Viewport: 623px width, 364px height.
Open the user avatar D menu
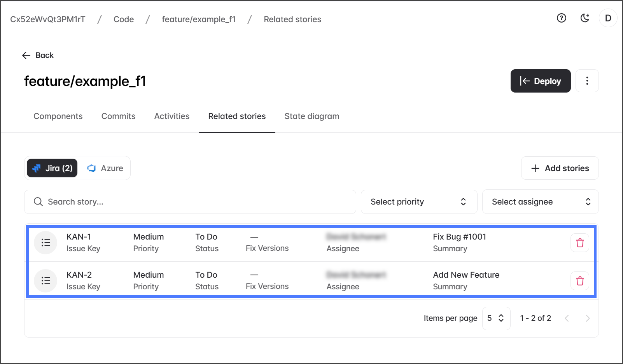(x=608, y=18)
